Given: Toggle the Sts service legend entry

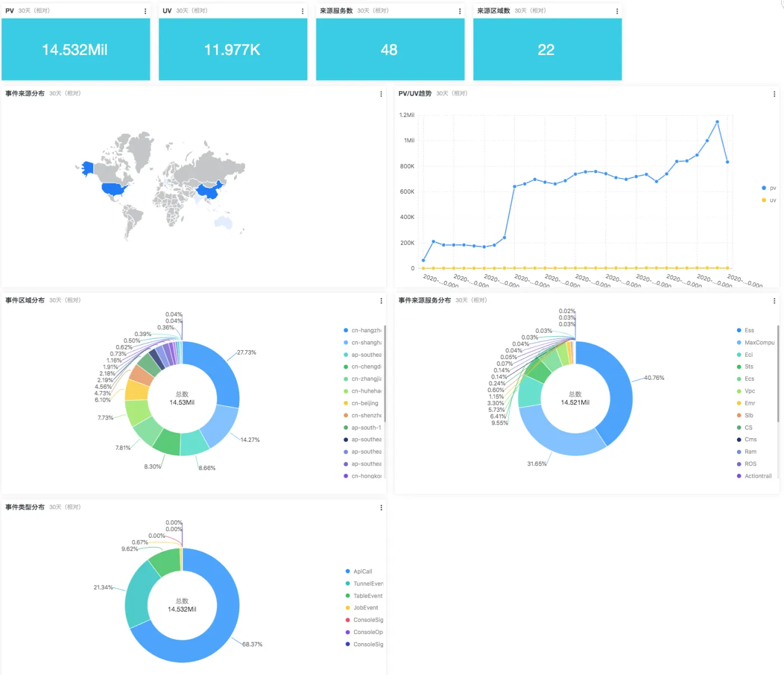Looking at the screenshot, I should (745, 366).
